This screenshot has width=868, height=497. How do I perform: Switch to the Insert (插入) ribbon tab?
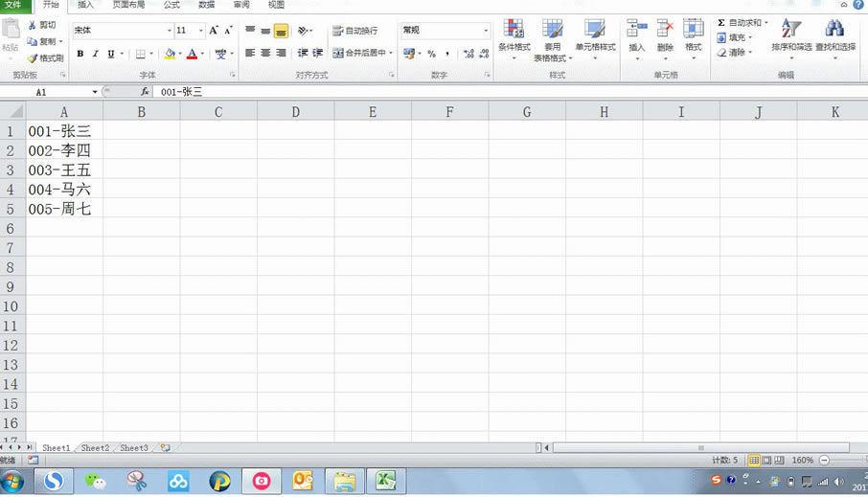click(85, 5)
